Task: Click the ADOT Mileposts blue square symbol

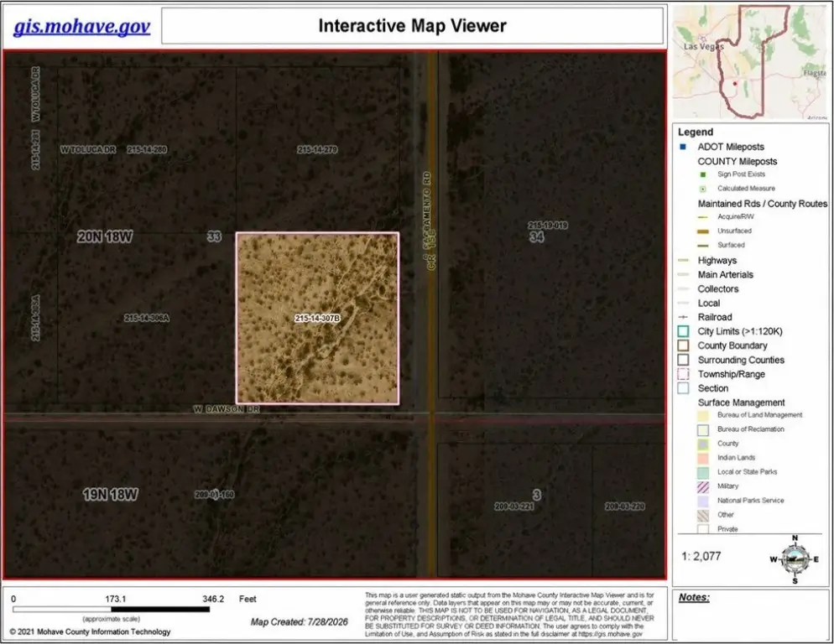Action: (683, 147)
